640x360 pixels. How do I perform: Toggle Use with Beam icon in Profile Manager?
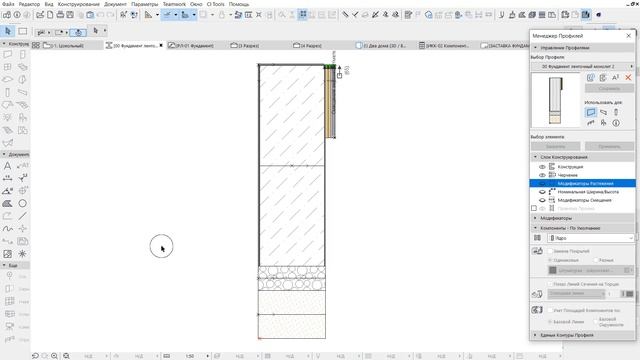(x=603, y=112)
